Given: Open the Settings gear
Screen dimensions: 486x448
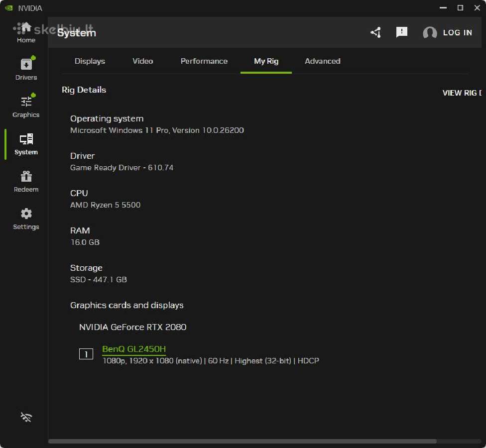Looking at the screenshot, I should (26, 219).
